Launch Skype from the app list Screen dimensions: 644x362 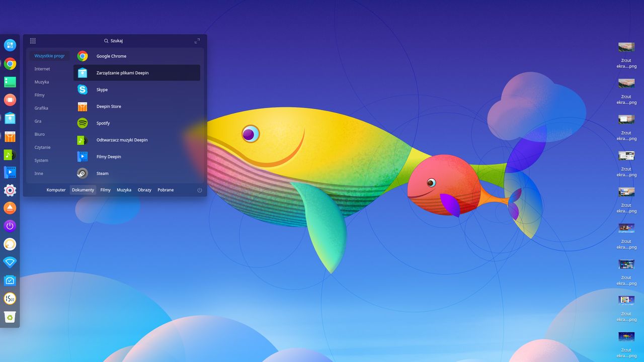coord(137,89)
